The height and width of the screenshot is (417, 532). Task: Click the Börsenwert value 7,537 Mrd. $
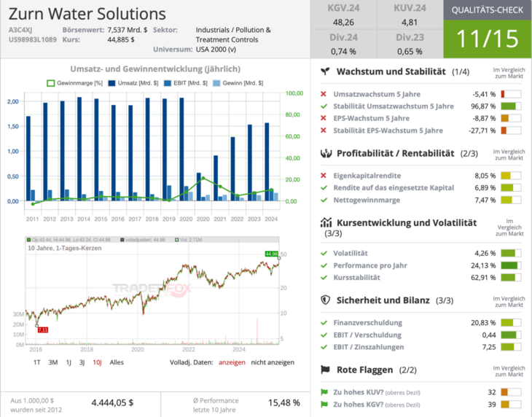pyautogui.click(x=128, y=30)
